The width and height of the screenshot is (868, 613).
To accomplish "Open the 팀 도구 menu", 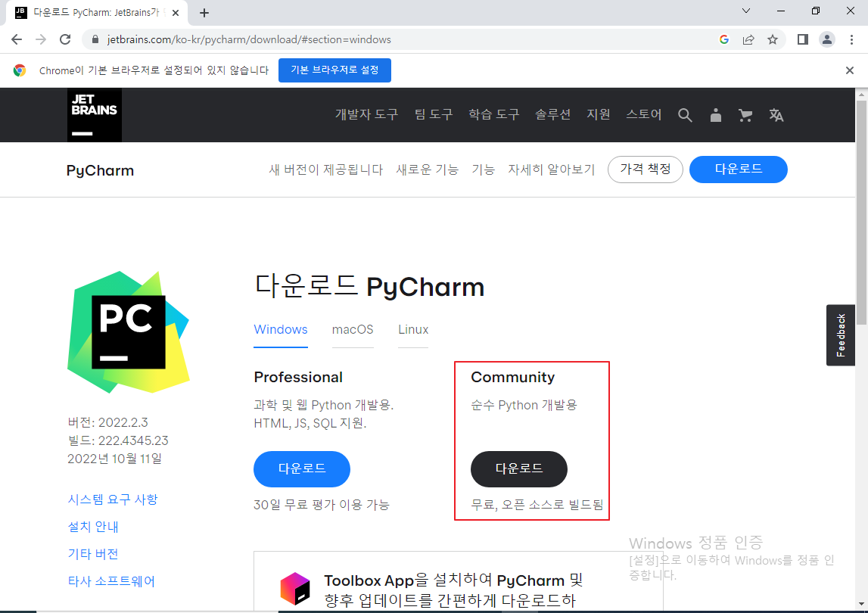I will click(434, 114).
